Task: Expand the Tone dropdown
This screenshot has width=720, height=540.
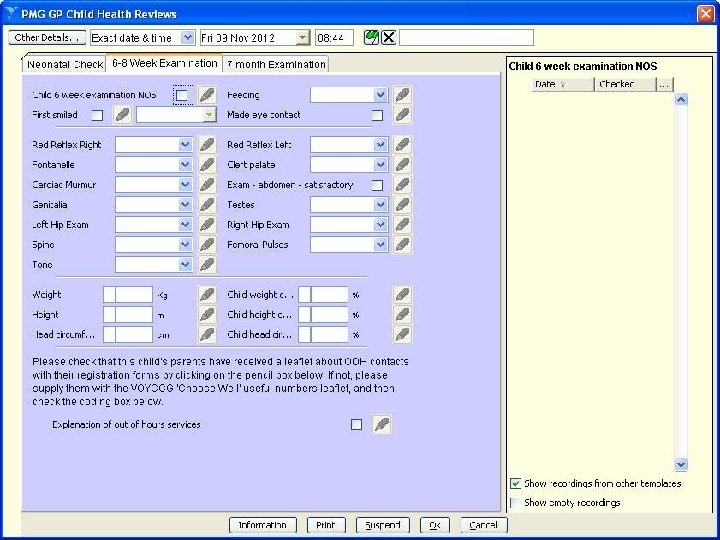Action: click(185, 264)
